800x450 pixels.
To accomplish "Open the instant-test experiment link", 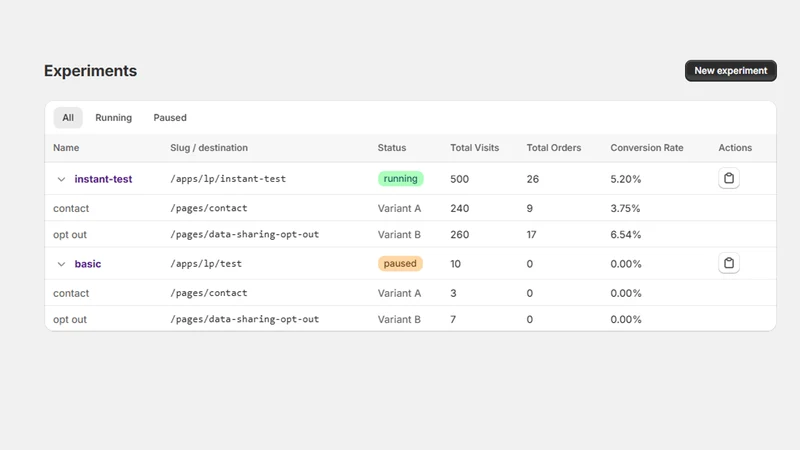I will click(103, 179).
